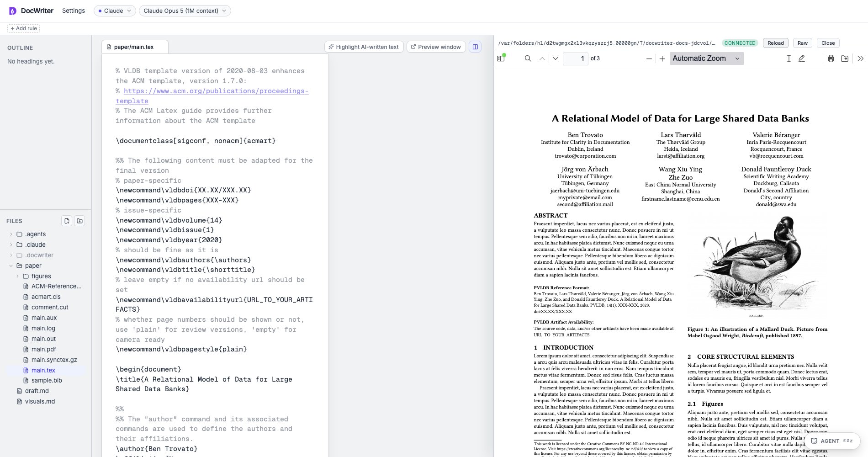Toggle Highlight AI-written text
This screenshot has width=868, height=457.
(x=364, y=47)
